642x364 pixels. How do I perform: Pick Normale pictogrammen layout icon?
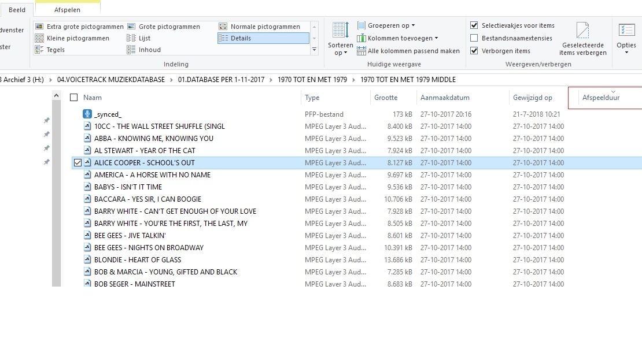pos(223,27)
